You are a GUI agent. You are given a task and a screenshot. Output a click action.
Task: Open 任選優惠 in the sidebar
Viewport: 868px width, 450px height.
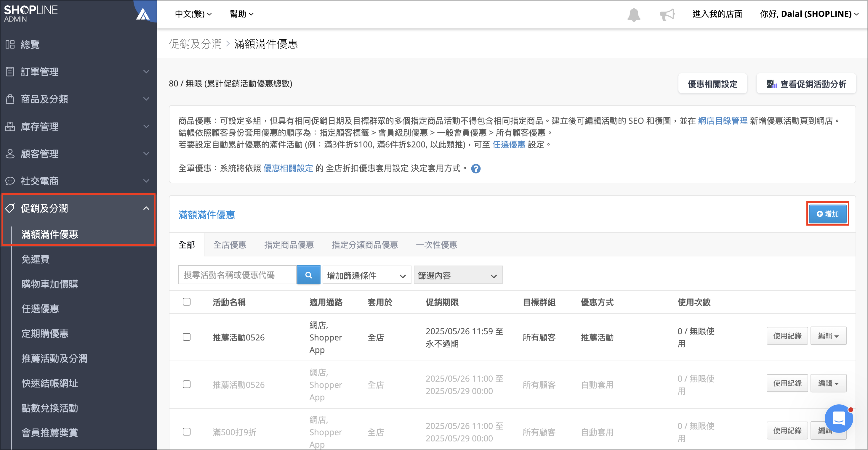pos(40,308)
